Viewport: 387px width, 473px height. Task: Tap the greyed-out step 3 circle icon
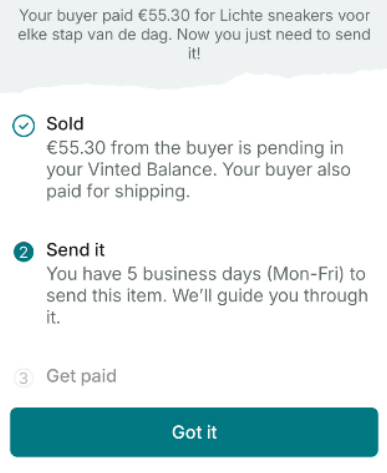(x=23, y=378)
